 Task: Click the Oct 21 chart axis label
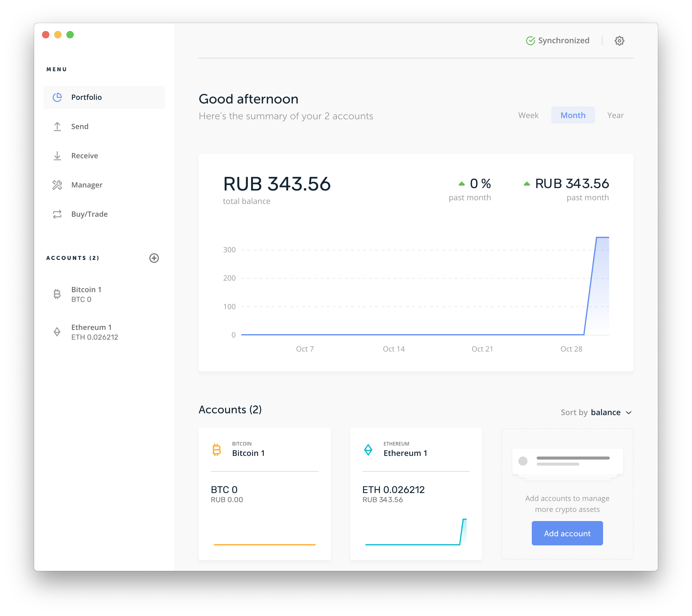[x=482, y=349]
